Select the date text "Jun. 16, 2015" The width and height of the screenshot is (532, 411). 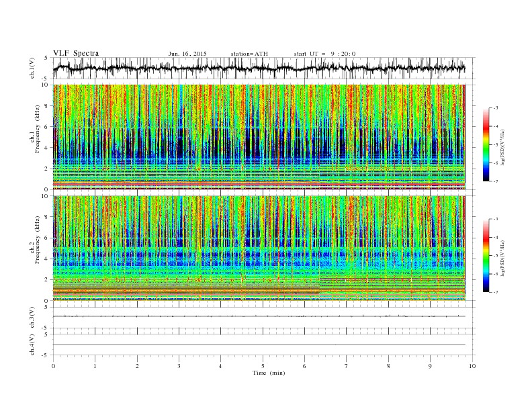pyautogui.click(x=187, y=54)
